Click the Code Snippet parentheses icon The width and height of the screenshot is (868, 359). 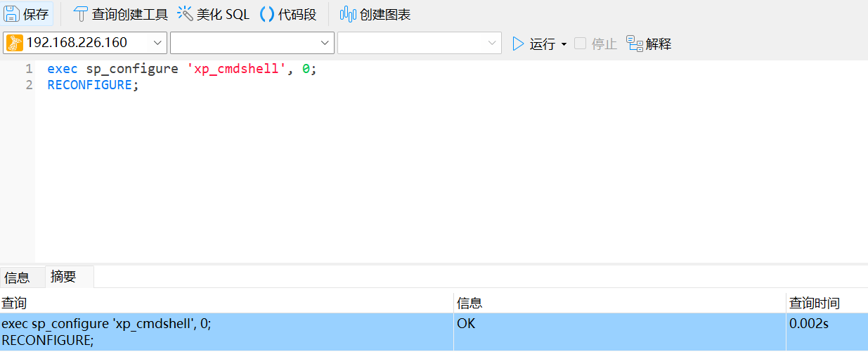pyautogui.click(x=267, y=14)
